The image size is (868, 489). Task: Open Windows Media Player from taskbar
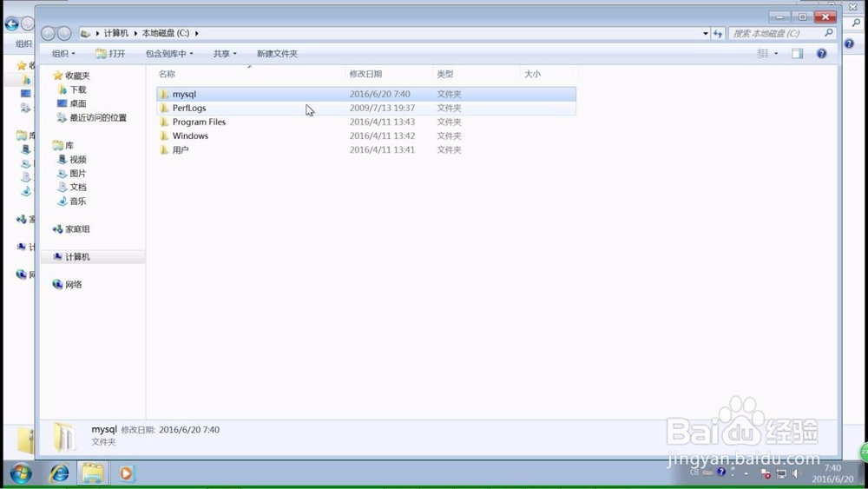pyautogui.click(x=126, y=473)
